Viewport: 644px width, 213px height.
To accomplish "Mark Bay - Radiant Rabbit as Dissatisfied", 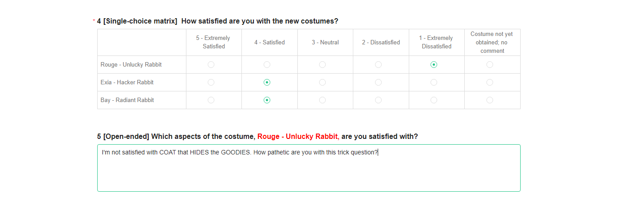I will [378, 100].
